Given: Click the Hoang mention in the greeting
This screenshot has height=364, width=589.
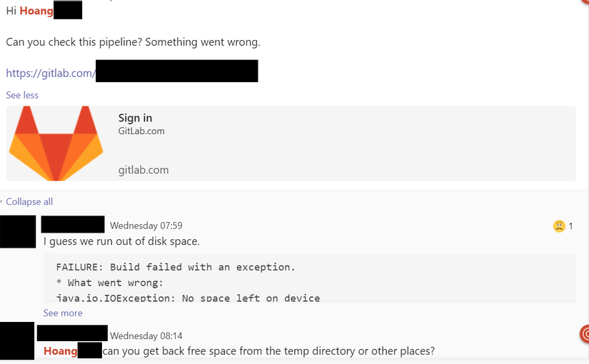Looking at the screenshot, I should [x=36, y=11].
